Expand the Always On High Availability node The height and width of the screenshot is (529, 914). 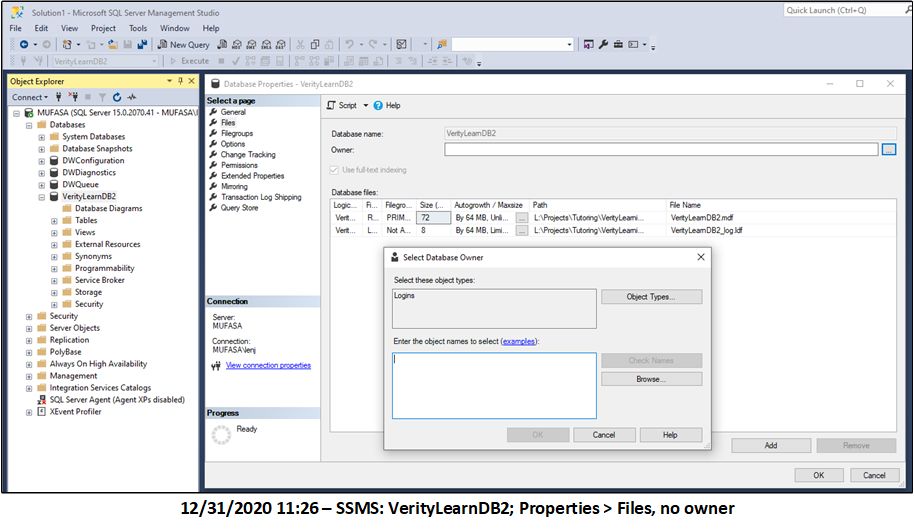point(29,365)
